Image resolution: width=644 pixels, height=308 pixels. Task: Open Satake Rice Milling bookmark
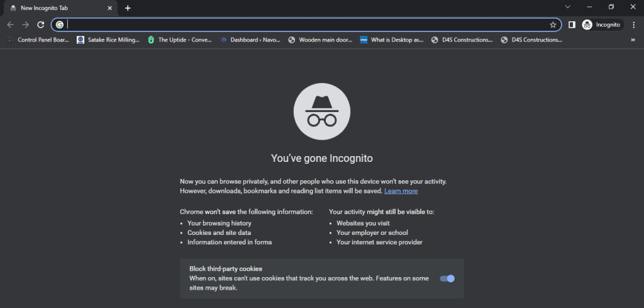108,40
